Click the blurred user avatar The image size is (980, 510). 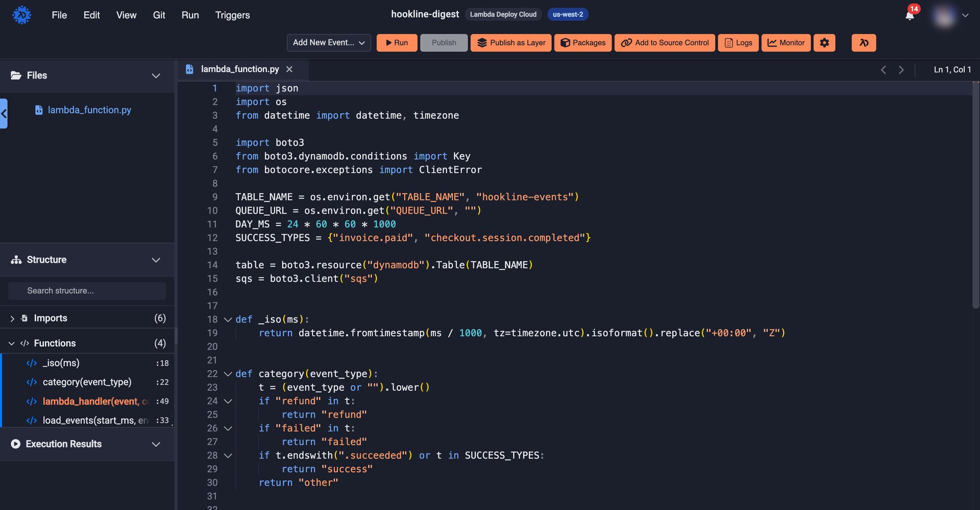coord(944,16)
